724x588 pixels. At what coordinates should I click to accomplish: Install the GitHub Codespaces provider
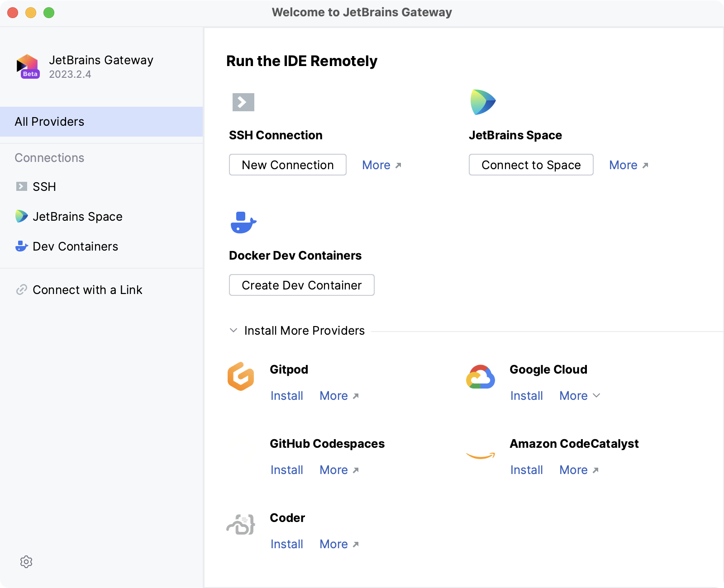click(287, 470)
